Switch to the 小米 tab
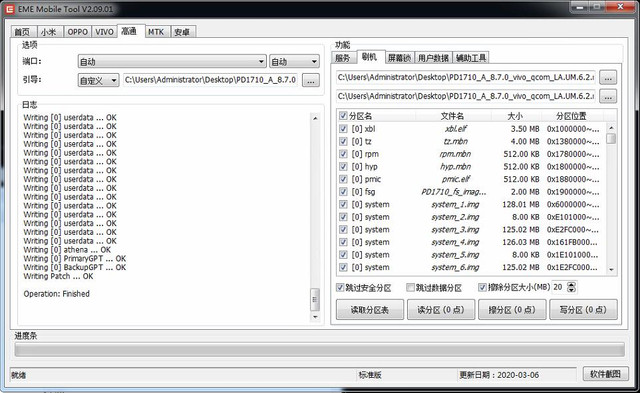This screenshot has width=640, height=393. (x=49, y=32)
